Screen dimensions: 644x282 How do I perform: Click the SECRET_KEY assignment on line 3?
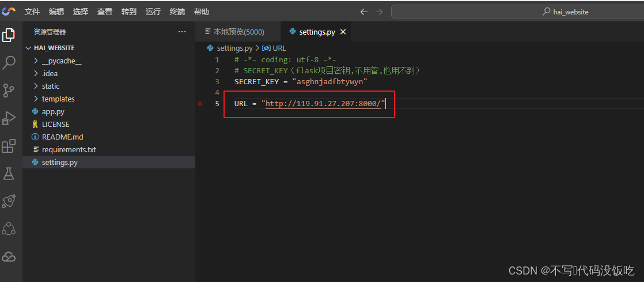[301, 82]
